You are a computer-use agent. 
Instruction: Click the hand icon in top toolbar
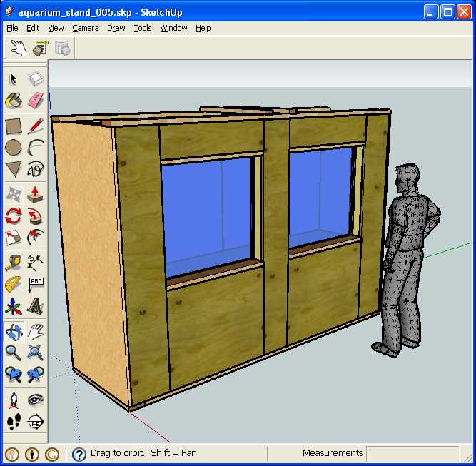coord(19,48)
